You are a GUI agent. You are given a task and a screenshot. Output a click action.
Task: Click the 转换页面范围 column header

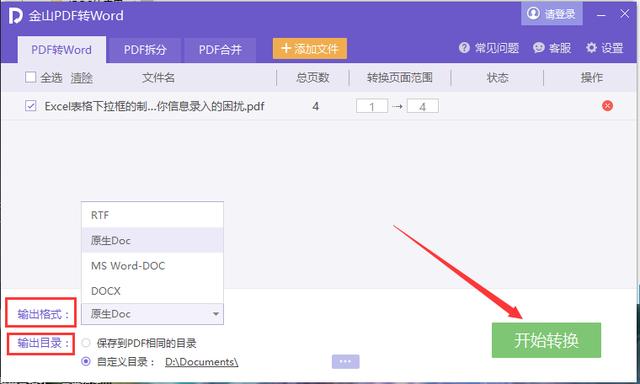pos(400,78)
